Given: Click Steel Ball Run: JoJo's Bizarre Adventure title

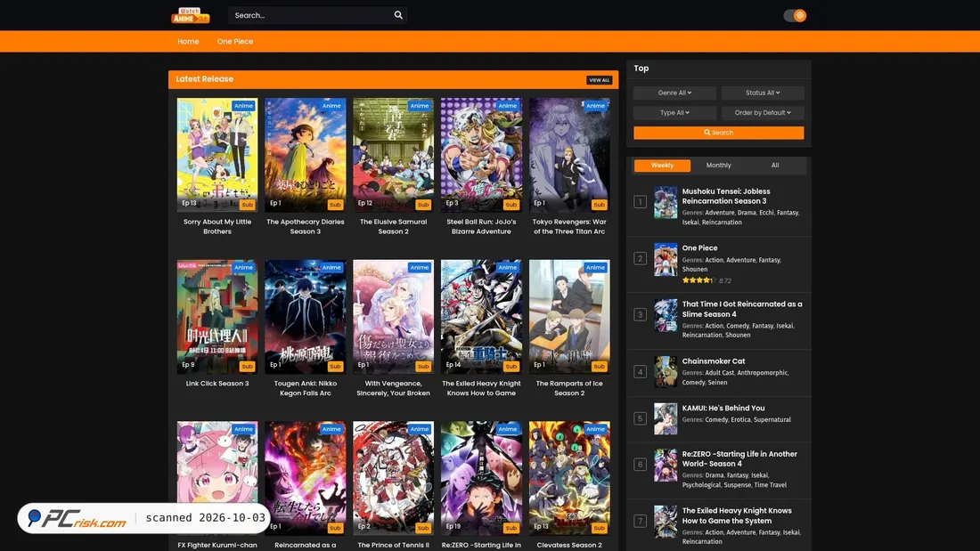Looking at the screenshot, I should [x=481, y=227].
